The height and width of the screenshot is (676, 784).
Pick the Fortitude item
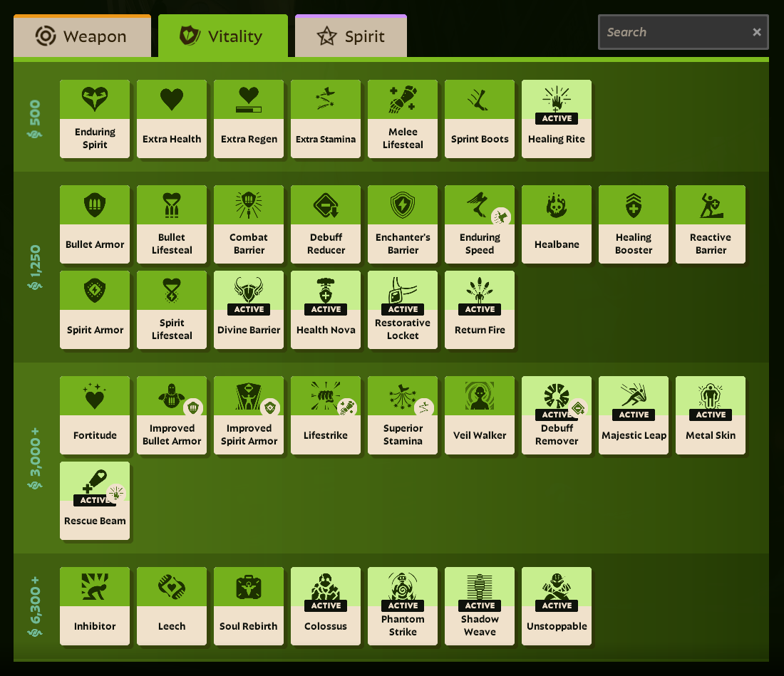pos(95,415)
